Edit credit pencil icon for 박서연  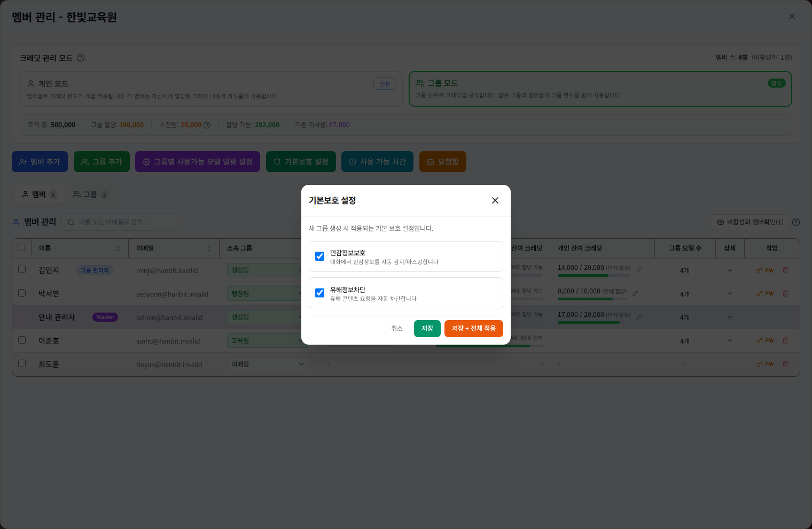635,293
